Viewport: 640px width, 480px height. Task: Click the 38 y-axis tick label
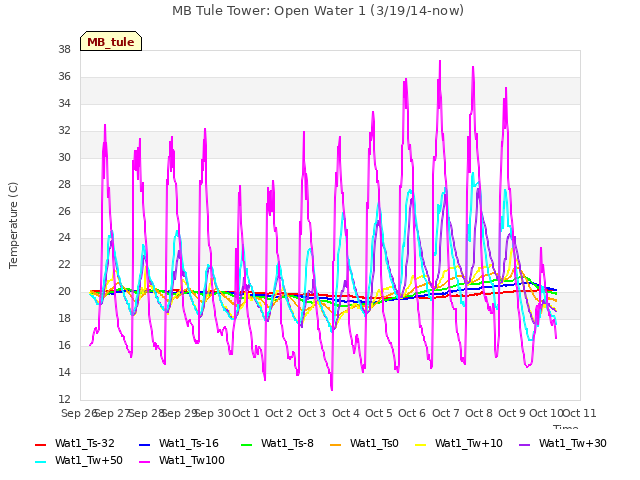pos(64,49)
